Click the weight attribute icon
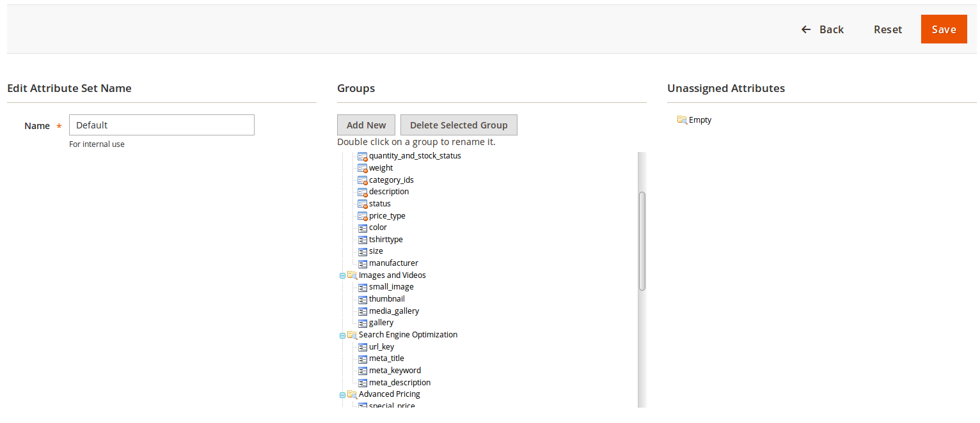Screen dimensions: 980x423 coord(362,168)
